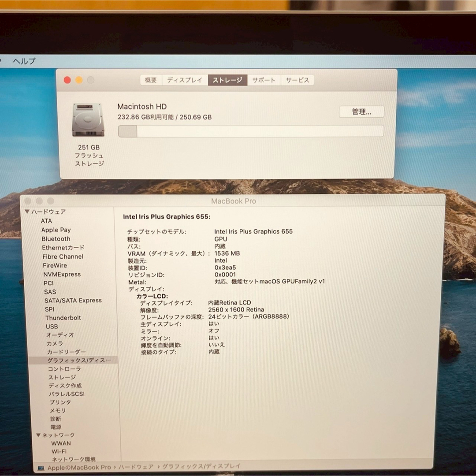Select 電源 in sidebar
476x476 pixels.
point(56,427)
